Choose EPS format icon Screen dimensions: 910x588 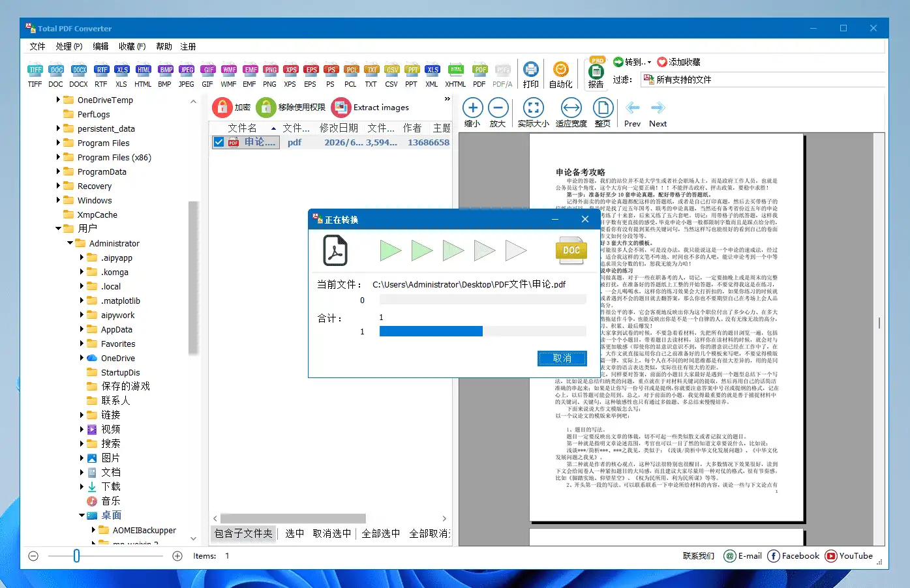pos(311,76)
